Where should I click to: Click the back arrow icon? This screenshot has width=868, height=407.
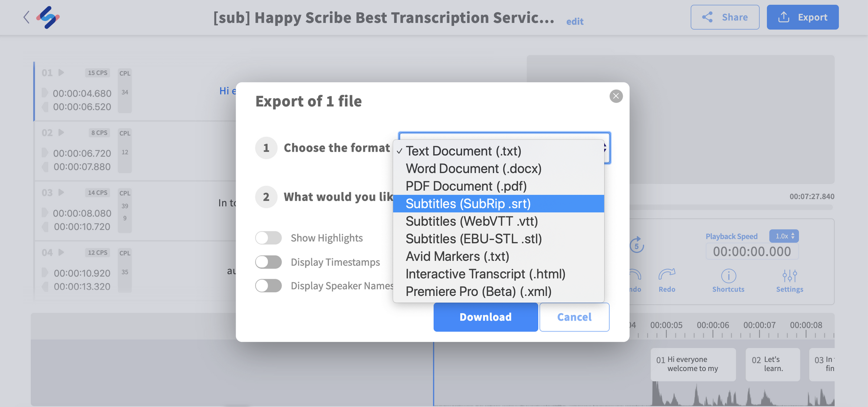pyautogui.click(x=26, y=17)
